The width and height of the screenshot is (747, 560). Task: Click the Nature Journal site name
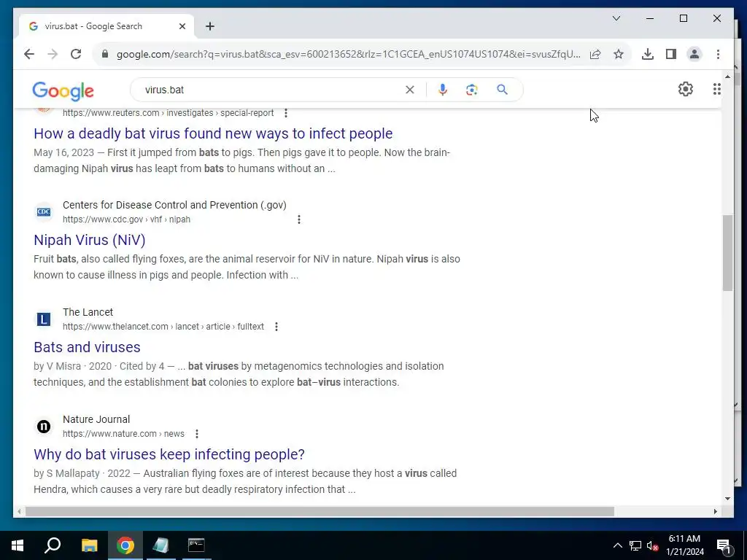pos(96,419)
